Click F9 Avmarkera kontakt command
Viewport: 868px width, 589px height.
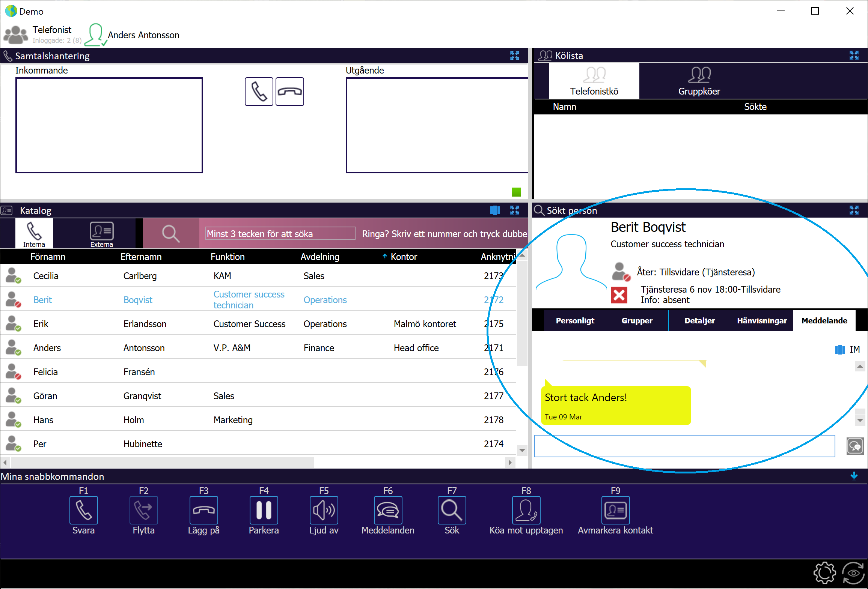[x=615, y=510]
